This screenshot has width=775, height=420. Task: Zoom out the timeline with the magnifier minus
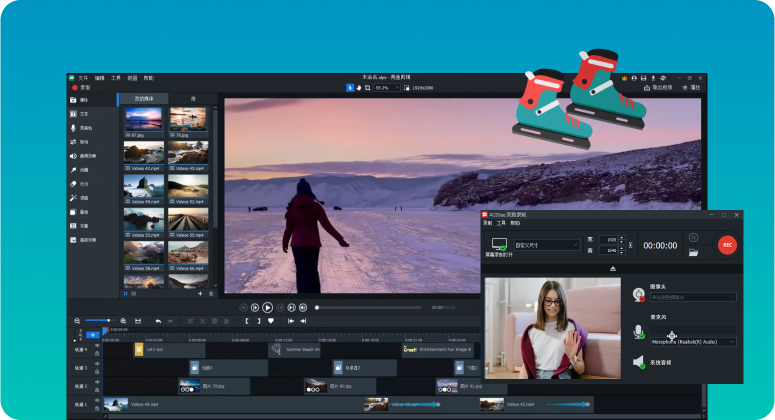pyautogui.click(x=77, y=321)
